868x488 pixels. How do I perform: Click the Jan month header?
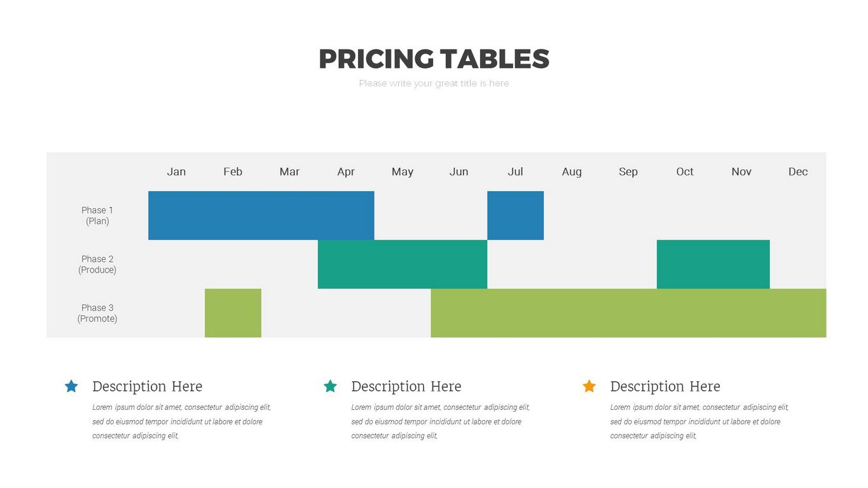coord(176,172)
